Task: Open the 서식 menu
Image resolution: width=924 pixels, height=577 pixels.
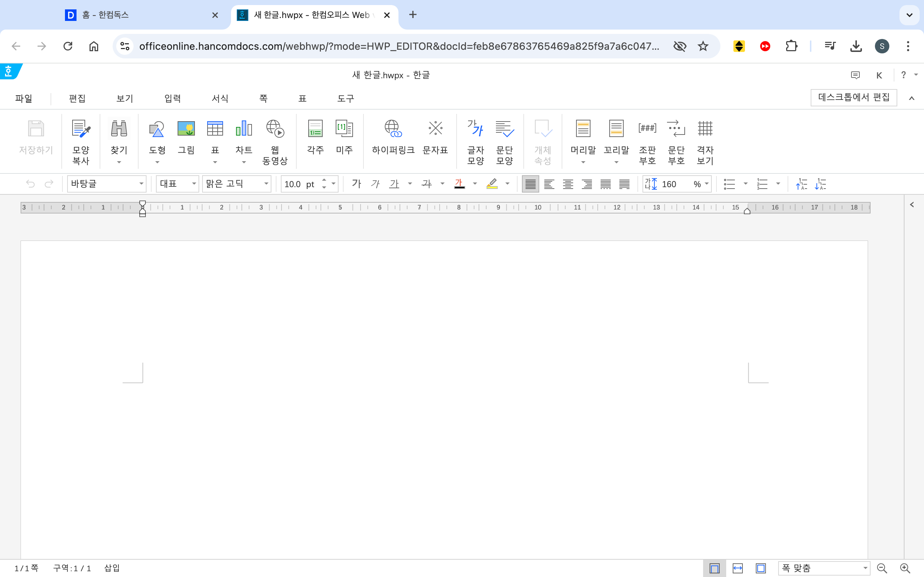Action: pos(220,98)
